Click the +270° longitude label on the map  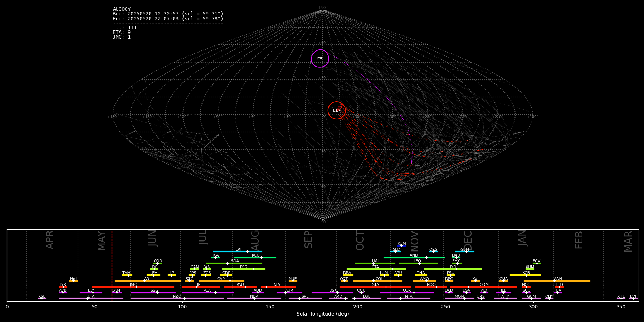tap(427, 117)
